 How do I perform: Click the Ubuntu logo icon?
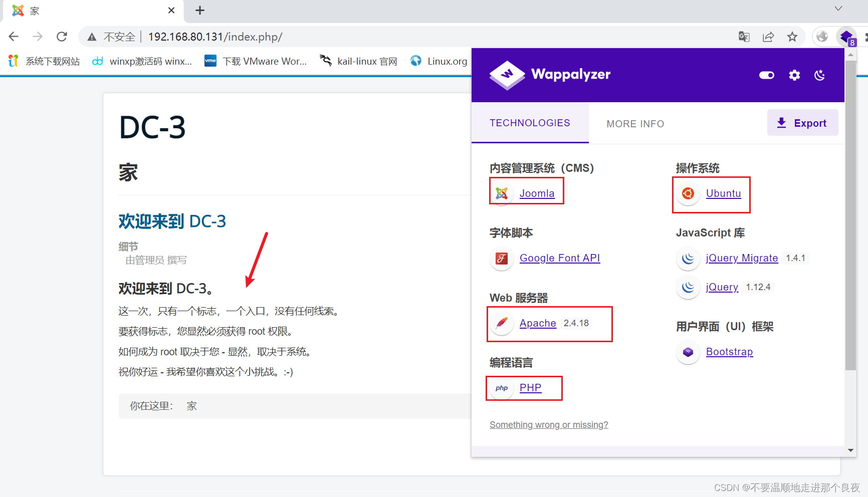click(688, 193)
